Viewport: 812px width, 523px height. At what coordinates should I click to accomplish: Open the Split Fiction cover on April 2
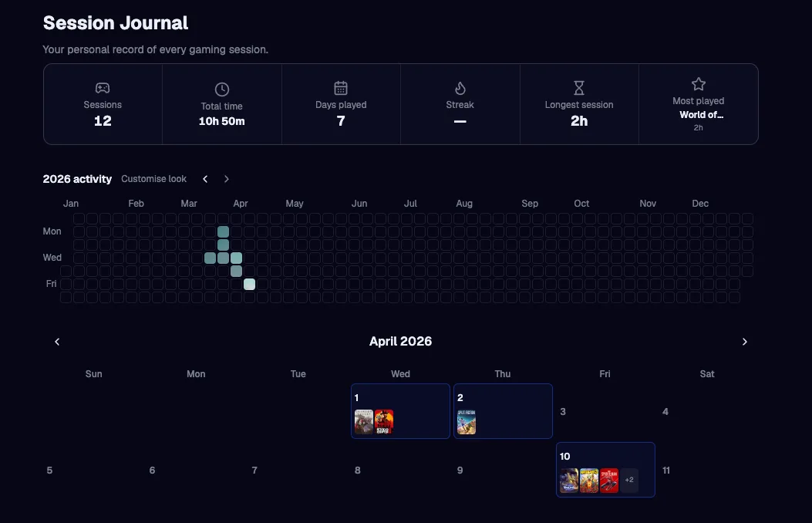pyautogui.click(x=467, y=422)
